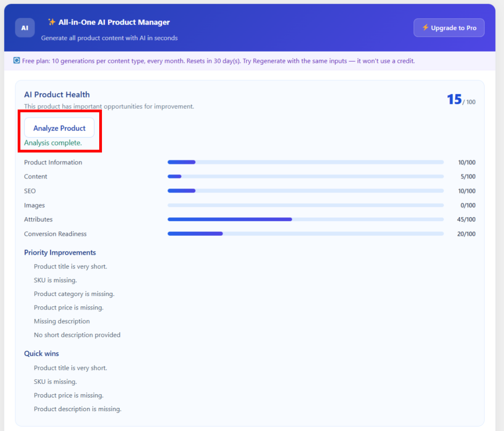Click 'Generate all product content with AI' subtitle

(x=109, y=38)
